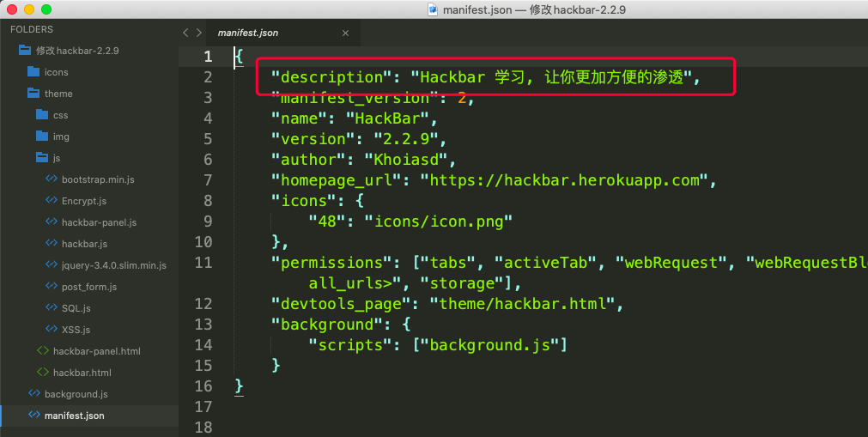Open hackbar.html in the sidebar
The width and height of the screenshot is (868, 437).
click(x=82, y=373)
